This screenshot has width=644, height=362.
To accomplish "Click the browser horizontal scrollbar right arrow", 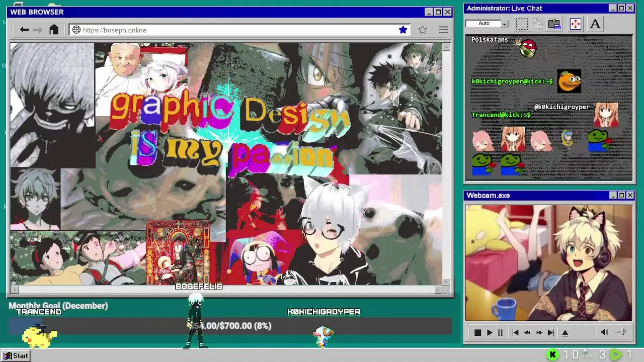I will coord(438,290).
